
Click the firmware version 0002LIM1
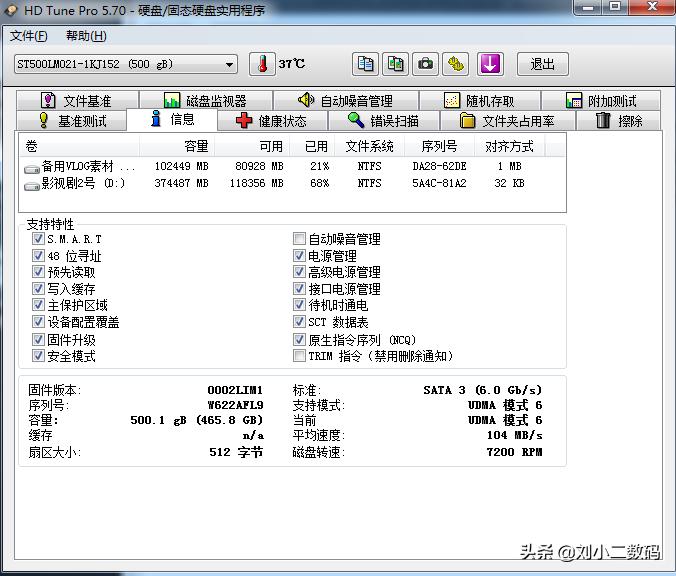tap(235, 390)
